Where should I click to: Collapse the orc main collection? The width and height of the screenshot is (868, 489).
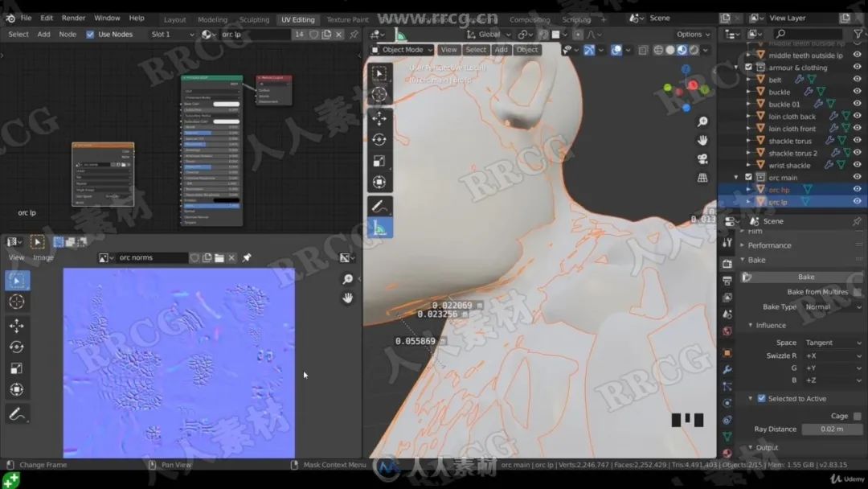click(736, 178)
